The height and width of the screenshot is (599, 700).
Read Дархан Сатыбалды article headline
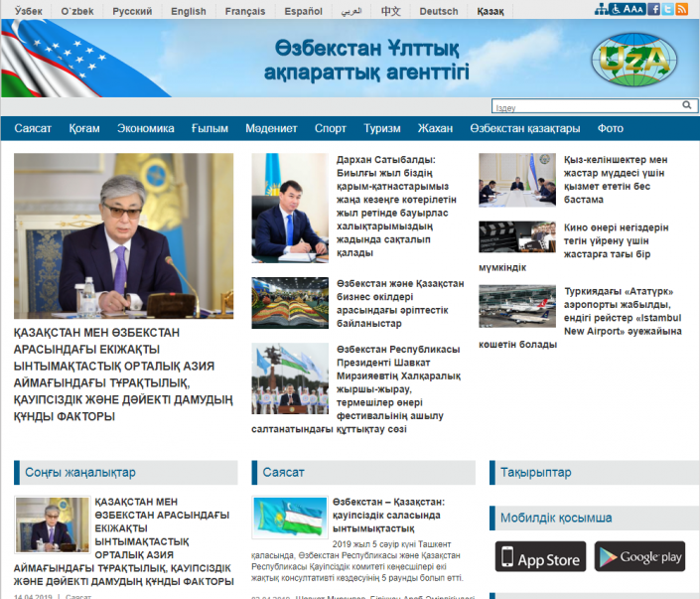point(396,206)
